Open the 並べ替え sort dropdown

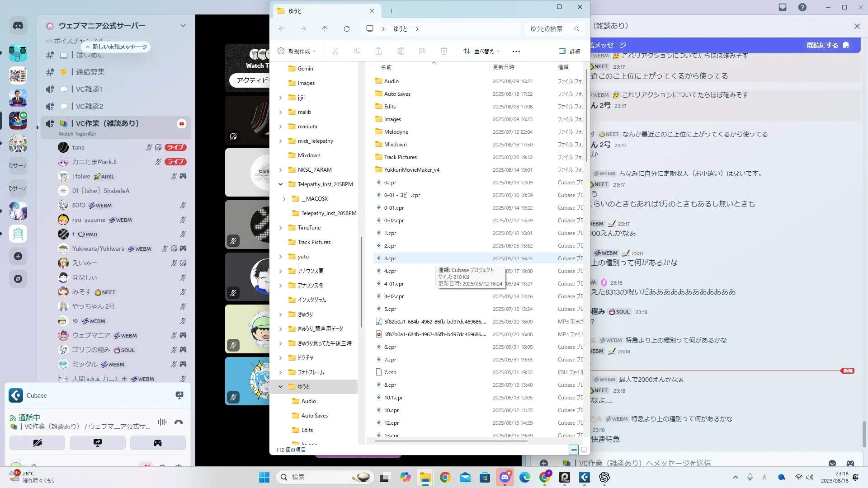[482, 51]
